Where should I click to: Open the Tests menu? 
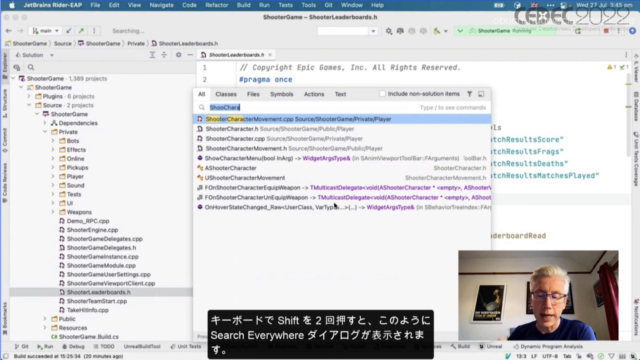point(285,5)
